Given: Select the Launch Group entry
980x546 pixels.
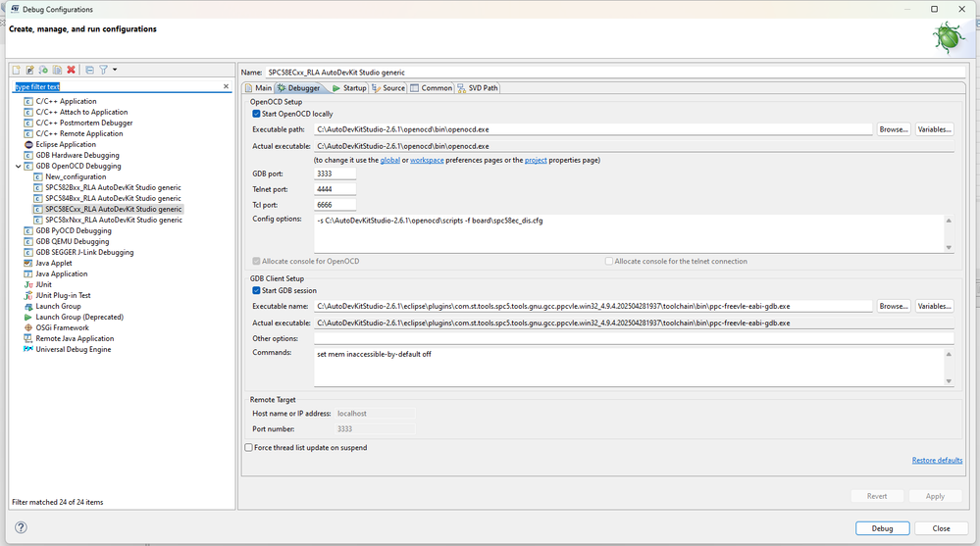Looking at the screenshot, I should tap(58, 306).
